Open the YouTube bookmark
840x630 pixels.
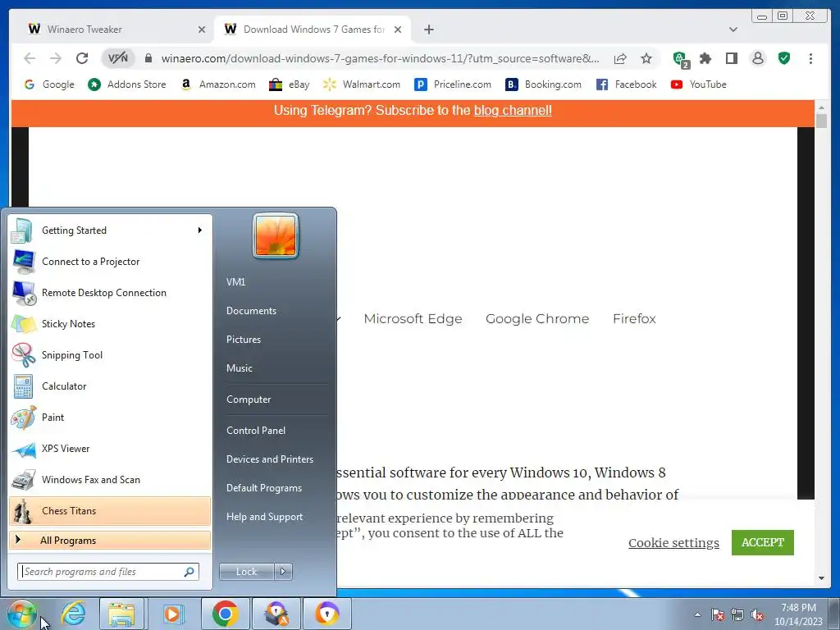tap(699, 84)
